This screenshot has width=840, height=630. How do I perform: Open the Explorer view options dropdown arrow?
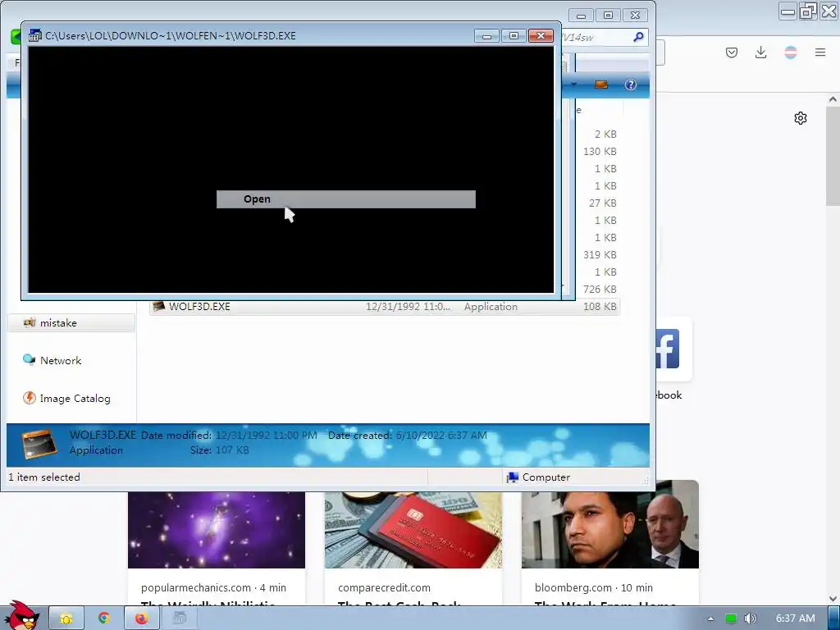[x=573, y=84]
